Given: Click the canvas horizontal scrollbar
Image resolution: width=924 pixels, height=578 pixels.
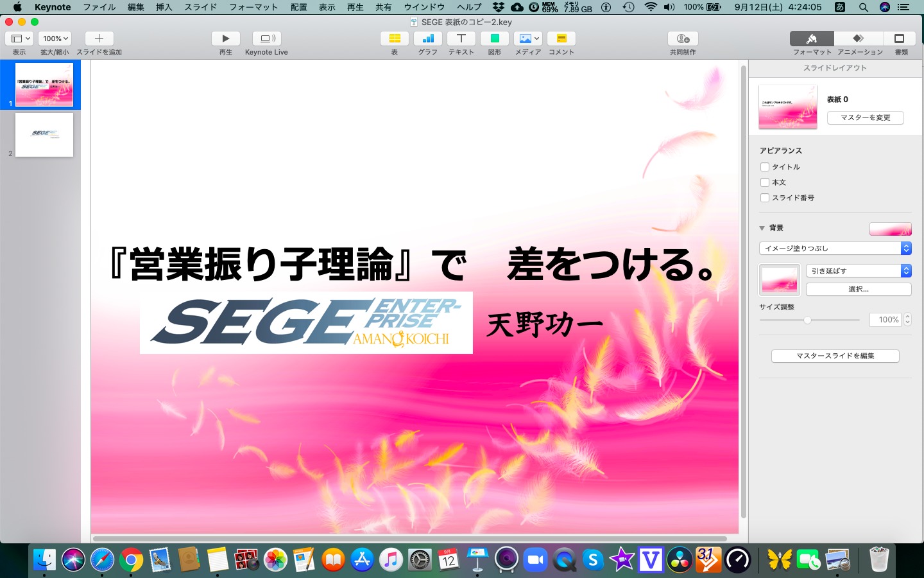Looking at the screenshot, I should [410, 539].
